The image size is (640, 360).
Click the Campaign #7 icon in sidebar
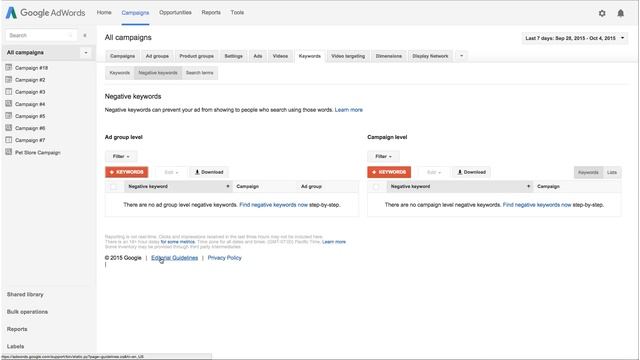9,140
